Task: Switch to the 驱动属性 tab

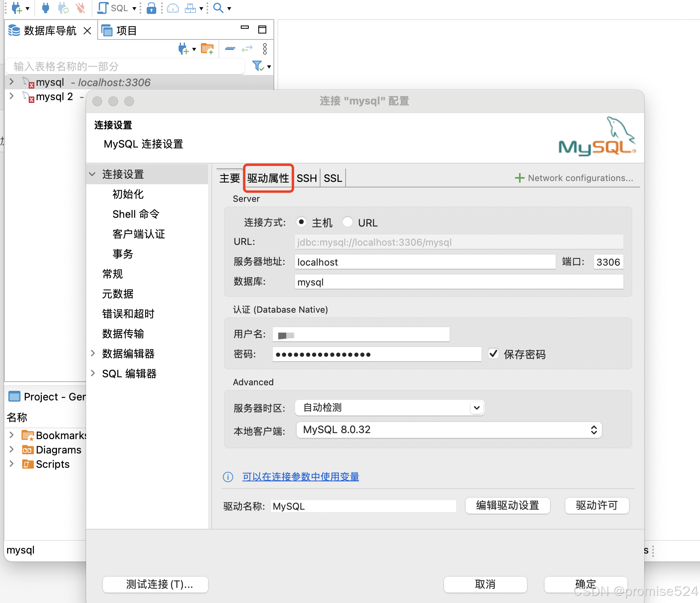Action: click(x=268, y=178)
